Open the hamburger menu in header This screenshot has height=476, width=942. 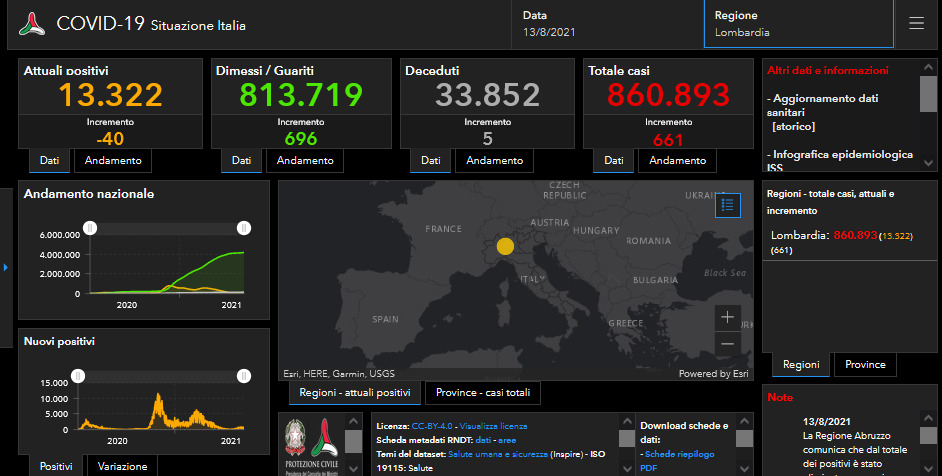pyautogui.click(x=916, y=23)
